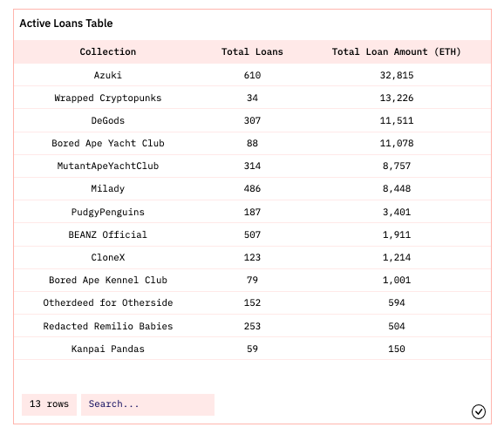Click Kanpai Pandas amount 150
Image resolution: width=504 pixels, height=434 pixels.
pyautogui.click(x=397, y=349)
